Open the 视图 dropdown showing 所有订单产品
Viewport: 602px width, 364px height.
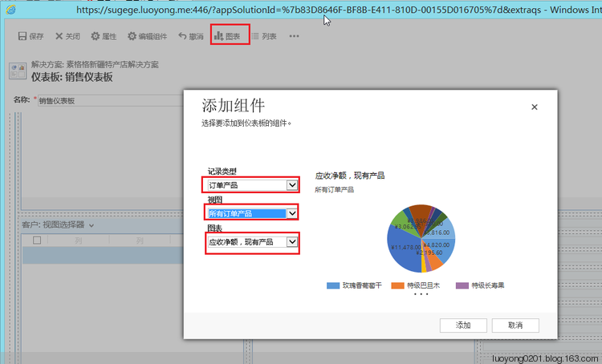point(253,213)
